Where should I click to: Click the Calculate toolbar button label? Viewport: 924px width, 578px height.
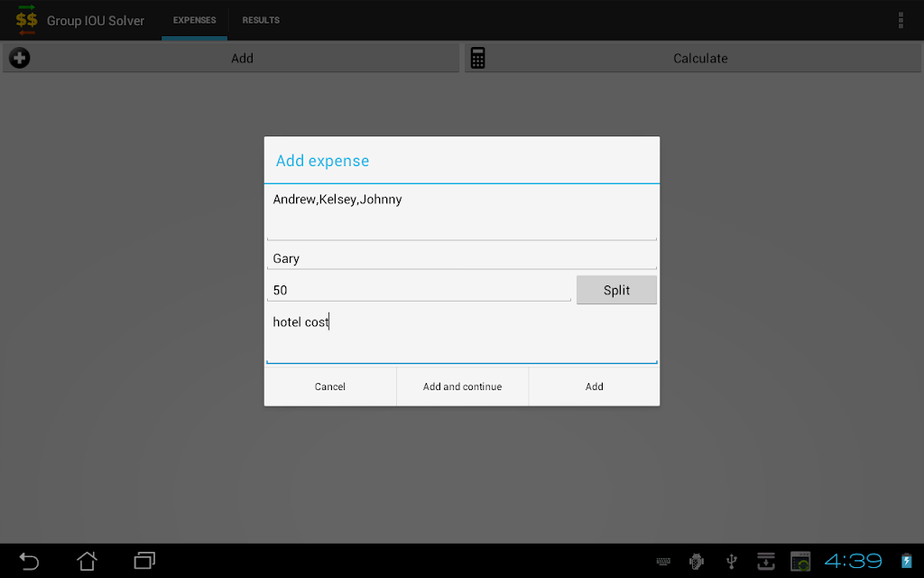[x=700, y=59]
